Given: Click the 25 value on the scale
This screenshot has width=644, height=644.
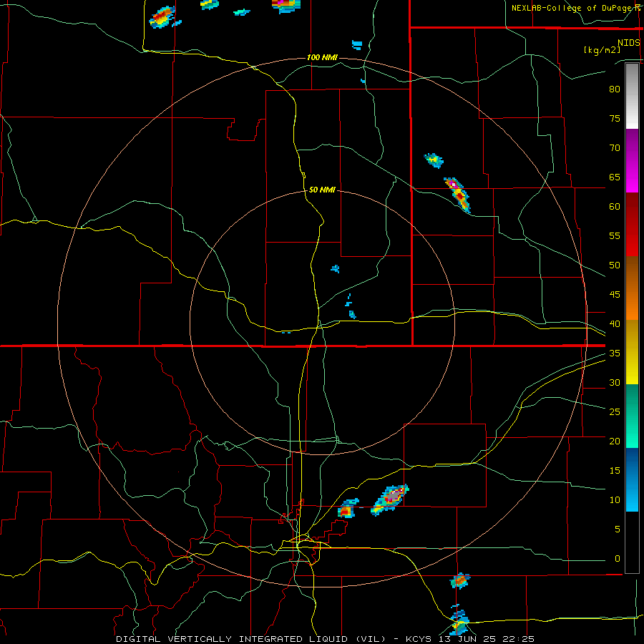Looking at the screenshot, I should (615, 412).
